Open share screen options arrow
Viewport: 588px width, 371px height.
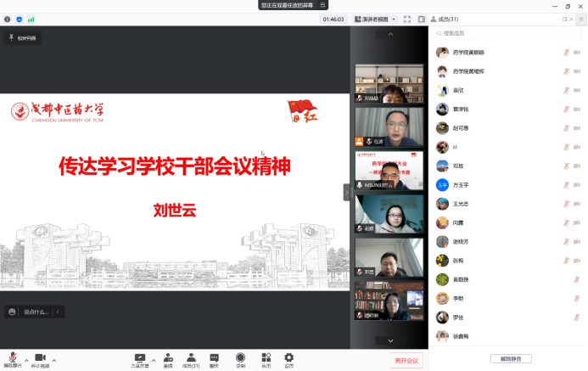[154, 361]
